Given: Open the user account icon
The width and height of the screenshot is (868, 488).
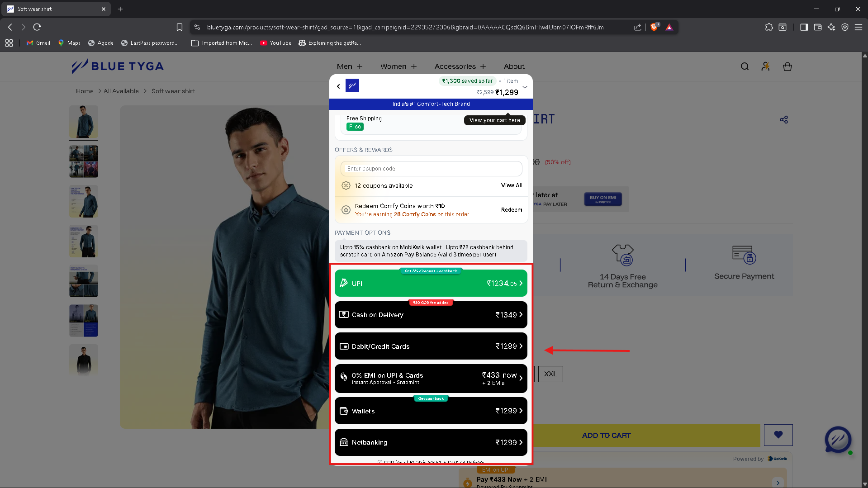Looking at the screenshot, I should pos(766,66).
